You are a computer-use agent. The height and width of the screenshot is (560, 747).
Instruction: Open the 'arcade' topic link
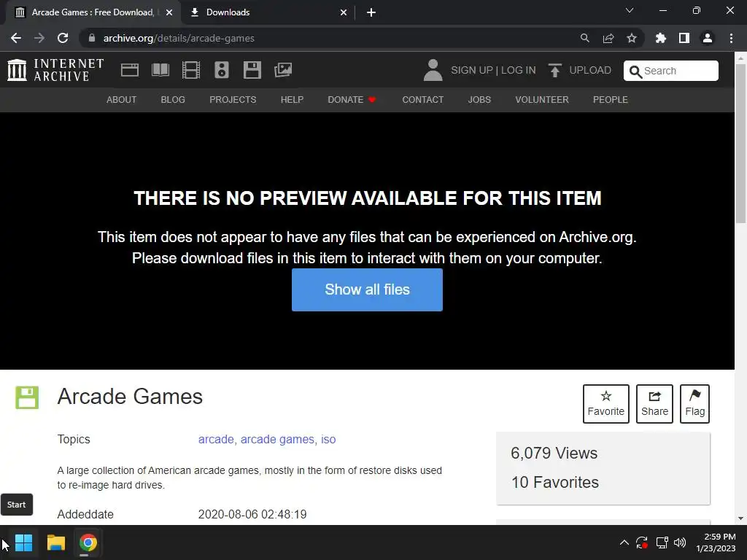[216, 439]
